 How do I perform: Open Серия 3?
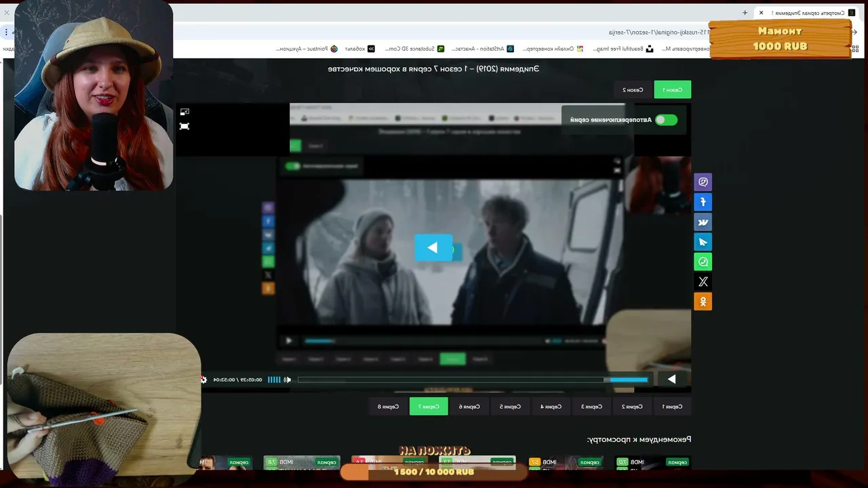point(591,407)
